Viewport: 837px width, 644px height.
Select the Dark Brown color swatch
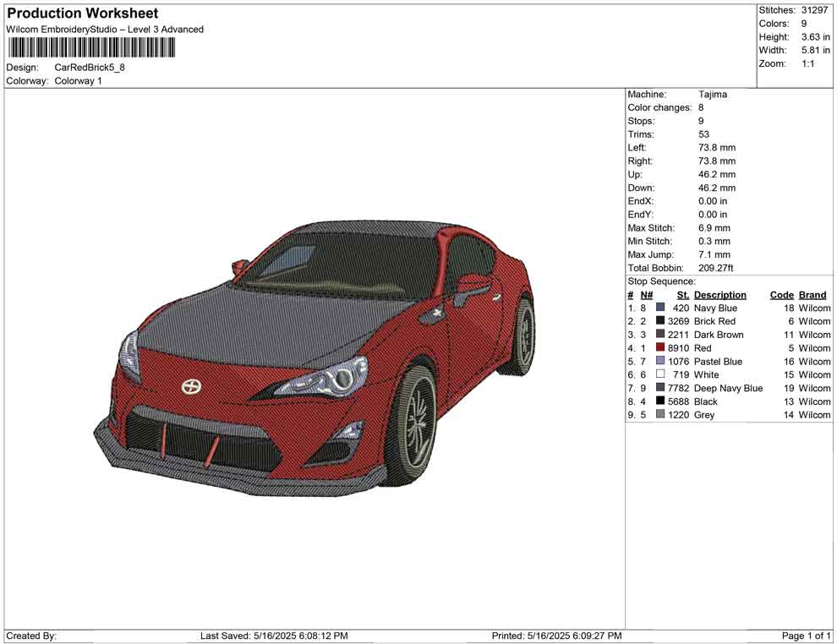pyautogui.click(x=660, y=334)
